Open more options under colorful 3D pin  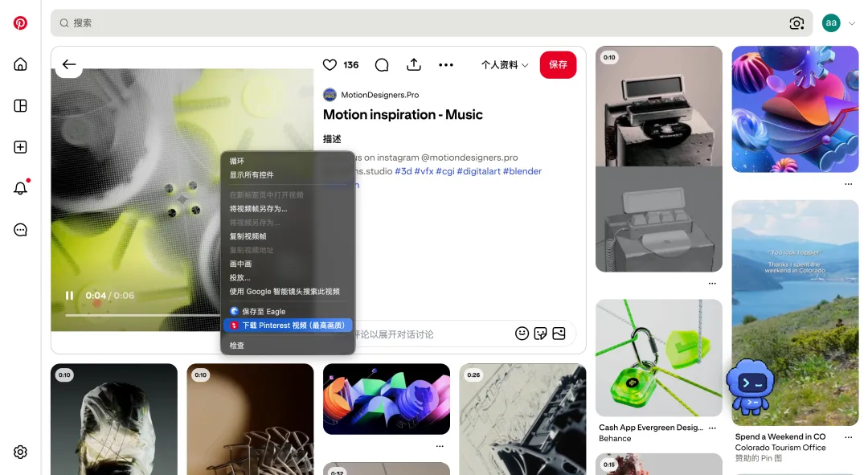848,184
